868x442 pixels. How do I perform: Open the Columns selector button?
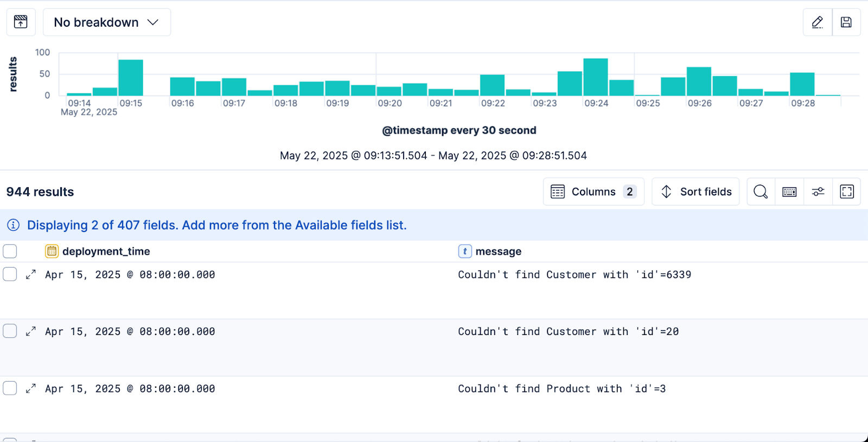click(593, 192)
